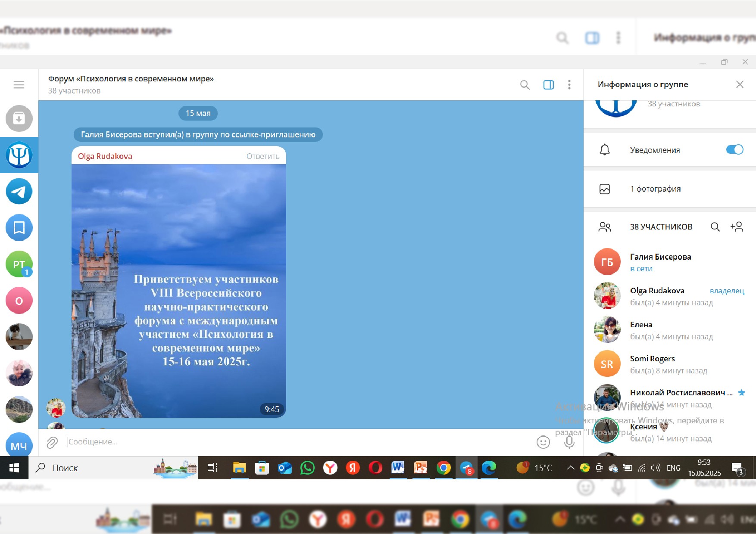Click the split-view icon in chat header
756x534 pixels.
(548, 85)
